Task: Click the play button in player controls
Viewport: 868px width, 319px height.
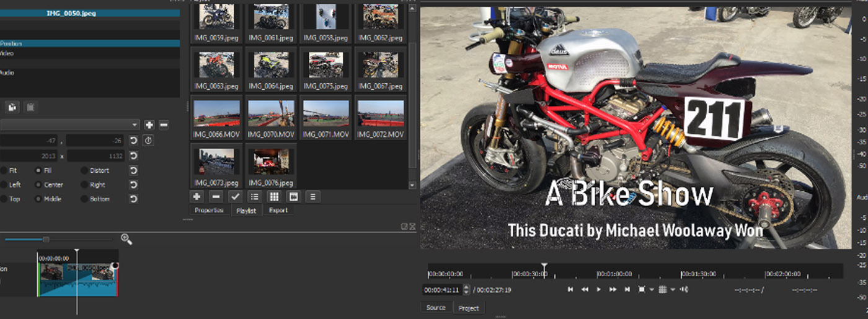Action: (x=598, y=289)
